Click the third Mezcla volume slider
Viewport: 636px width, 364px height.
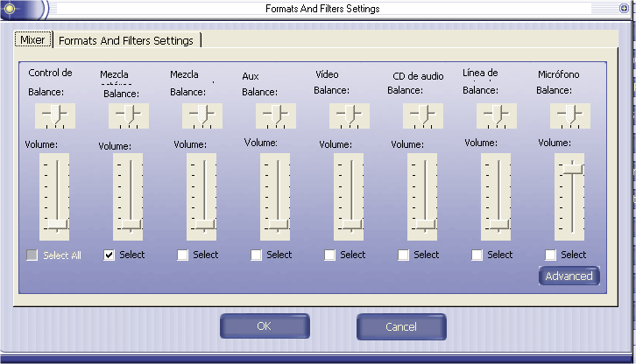click(201, 197)
